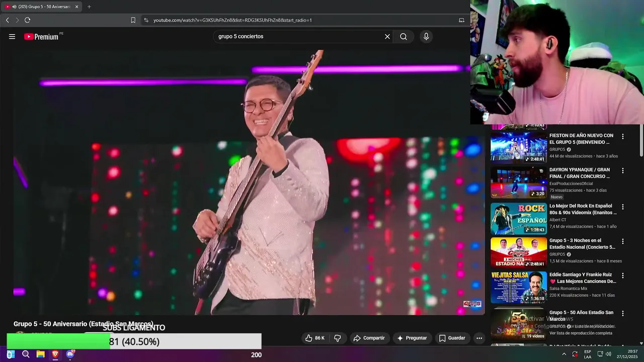Open DAYRON YPANAQUE 3:20 video thumbnail
Viewport: 644px width, 362px height.
[x=519, y=183]
